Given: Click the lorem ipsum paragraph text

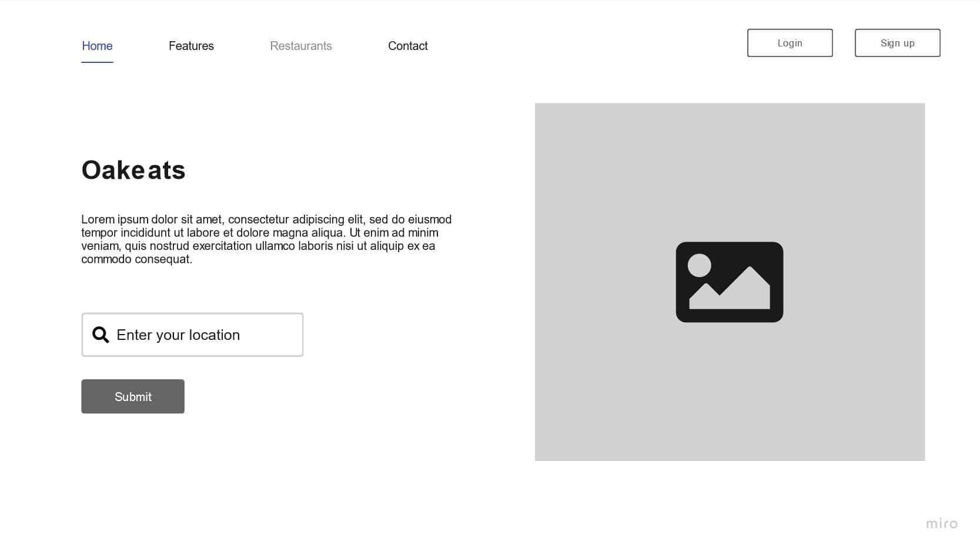Looking at the screenshot, I should [x=265, y=239].
